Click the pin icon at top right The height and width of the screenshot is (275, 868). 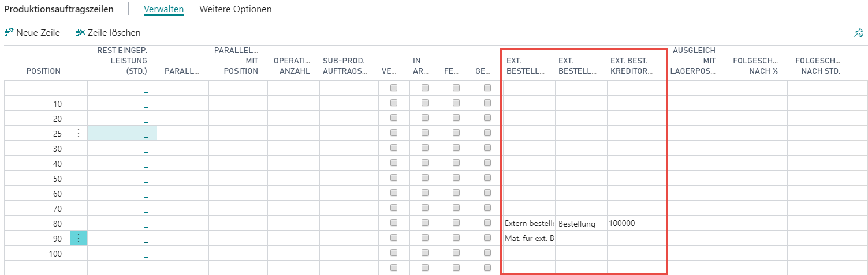858,33
